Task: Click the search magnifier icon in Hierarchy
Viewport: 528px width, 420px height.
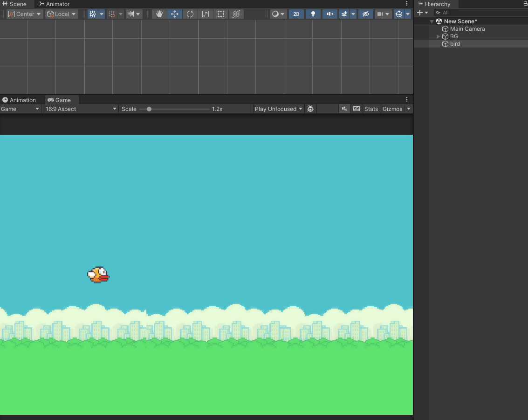Action: 438,13
